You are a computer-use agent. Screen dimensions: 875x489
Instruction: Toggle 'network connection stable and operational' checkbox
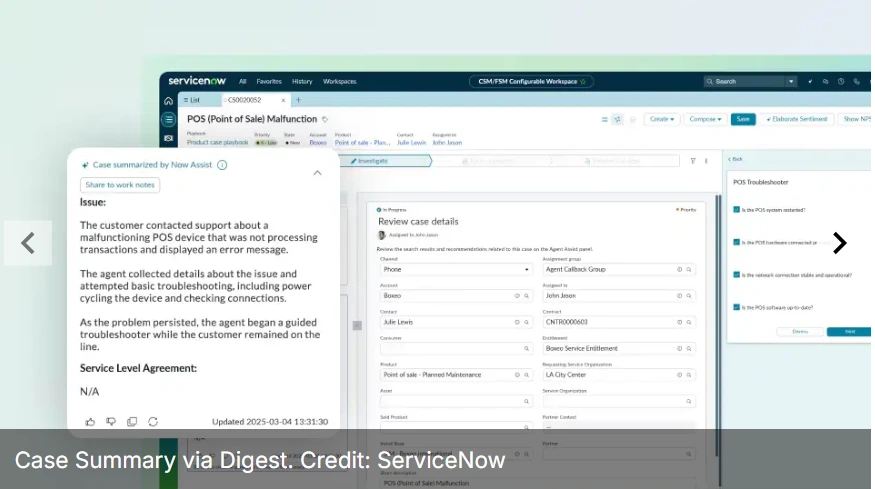click(737, 275)
